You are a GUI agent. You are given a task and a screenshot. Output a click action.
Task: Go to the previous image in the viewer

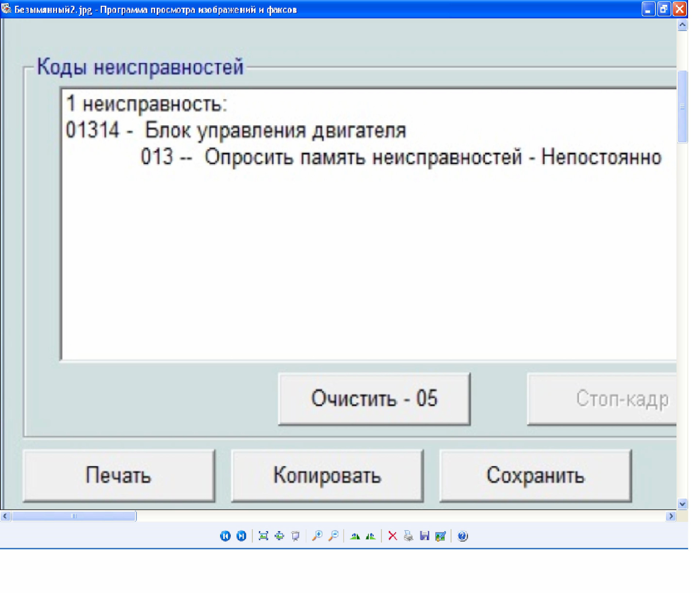[225, 536]
